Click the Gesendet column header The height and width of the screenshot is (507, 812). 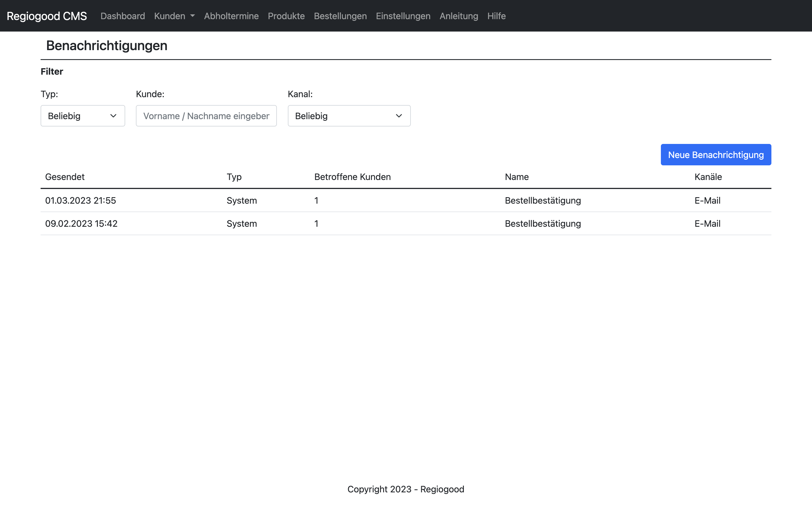point(65,177)
